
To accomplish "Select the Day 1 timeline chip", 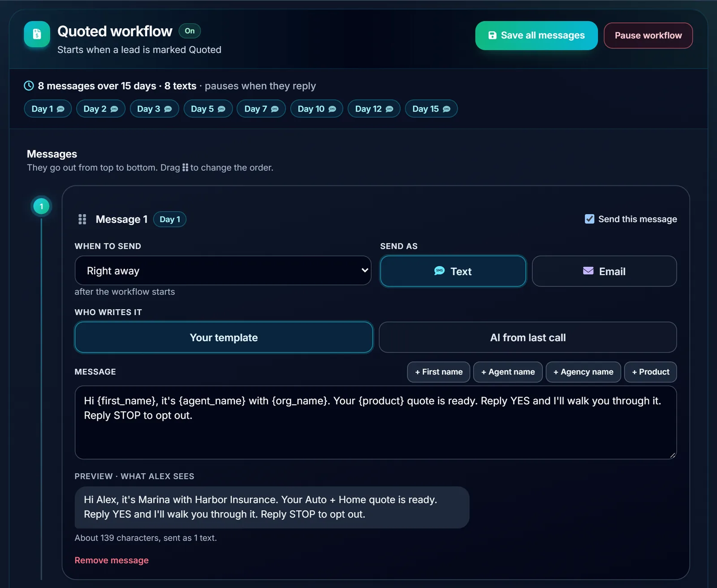I will coord(48,109).
